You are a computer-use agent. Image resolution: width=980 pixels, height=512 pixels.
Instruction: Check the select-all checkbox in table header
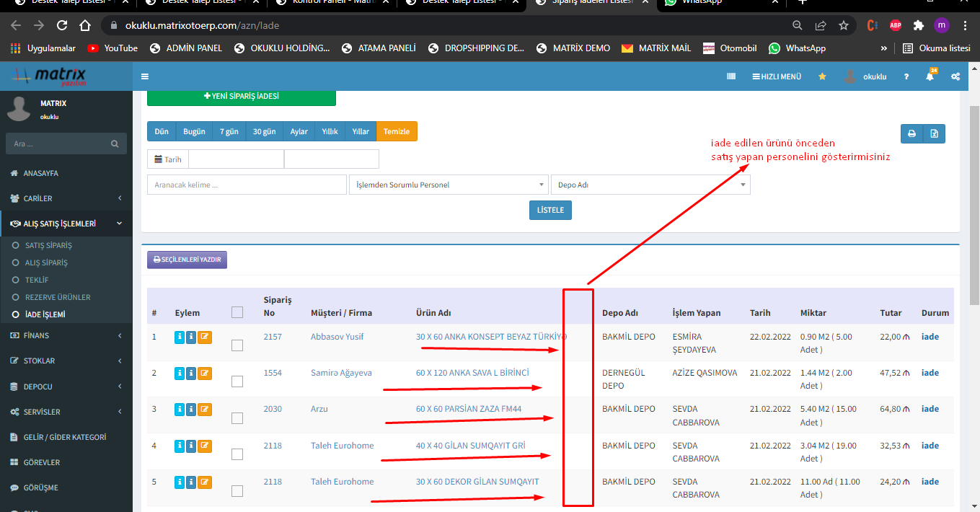[x=237, y=312]
